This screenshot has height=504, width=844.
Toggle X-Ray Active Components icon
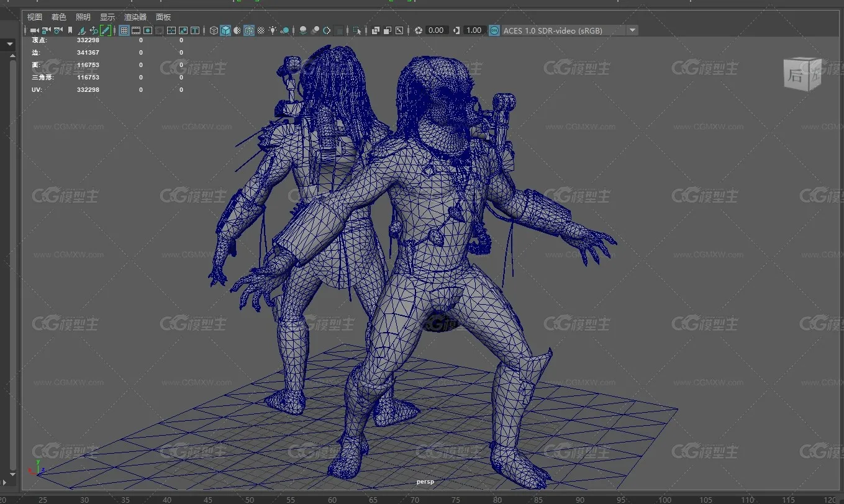[388, 30]
